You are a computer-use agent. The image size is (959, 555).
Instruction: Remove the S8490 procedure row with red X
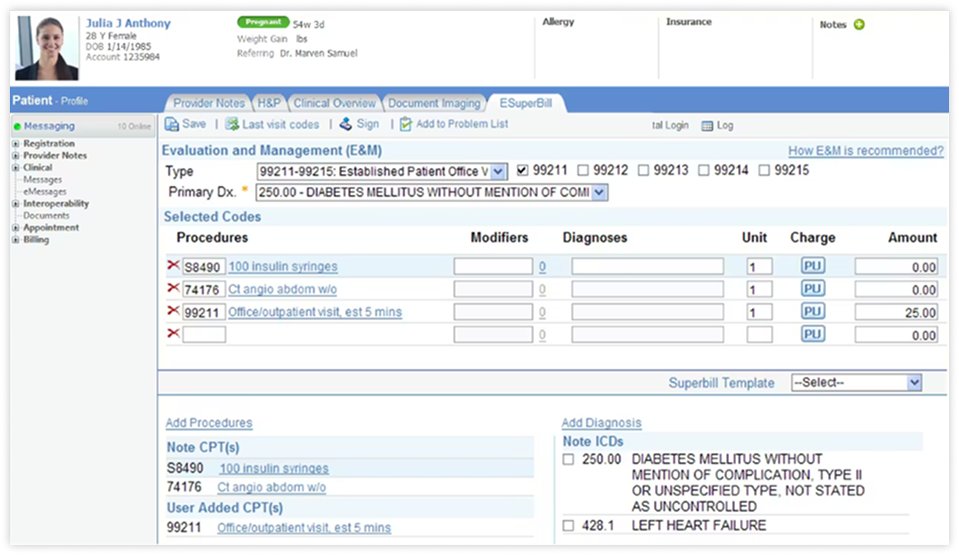pyautogui.click(x=173, y=266)
